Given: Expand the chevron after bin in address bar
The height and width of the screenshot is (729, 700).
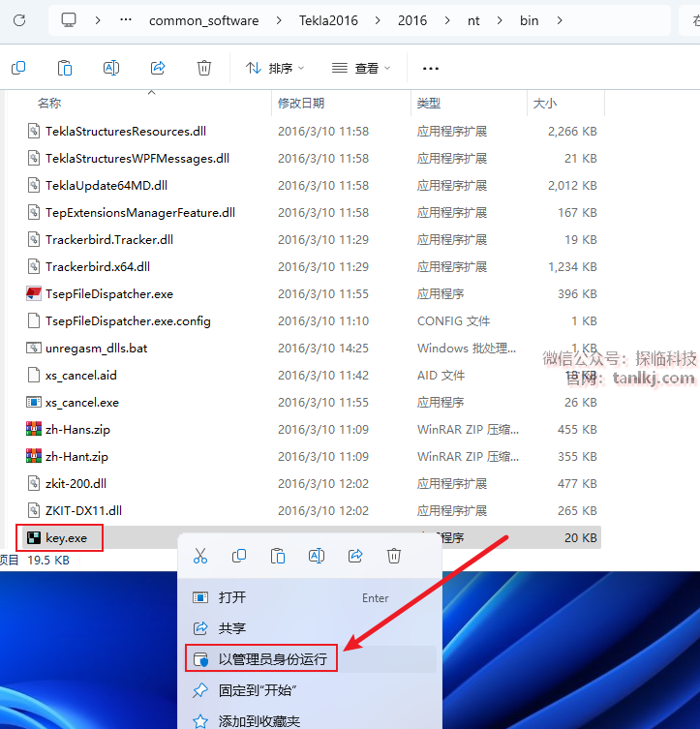Looking at the screenshot, I should click(x=561, y=20).
